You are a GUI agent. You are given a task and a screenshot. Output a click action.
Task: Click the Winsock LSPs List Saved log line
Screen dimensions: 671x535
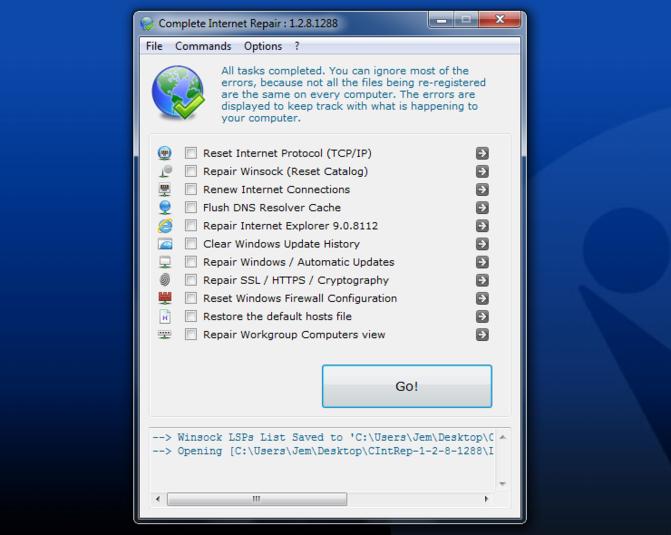pos(323,437)
